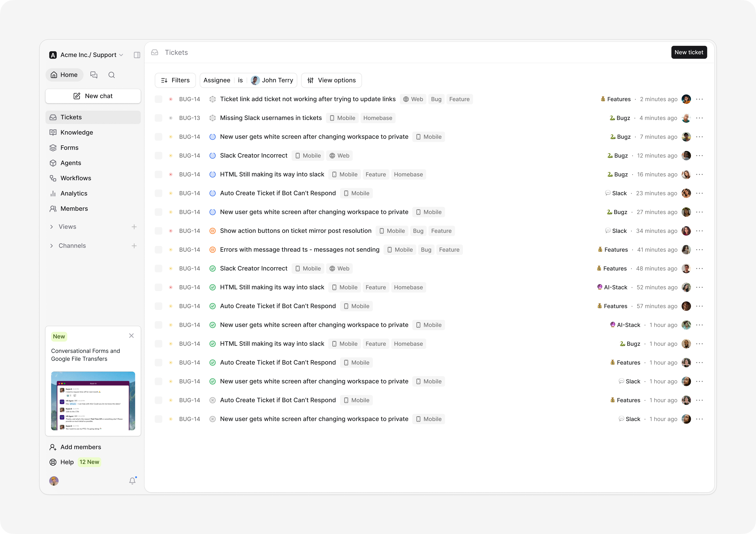Screen dimensions: 756x534
Task: Click Add members
Action: pos(75,447)
